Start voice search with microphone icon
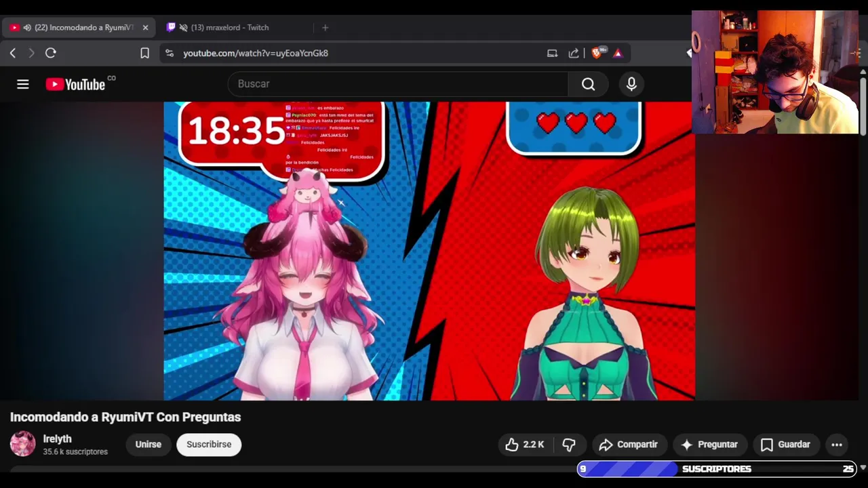 pos(631,84)
